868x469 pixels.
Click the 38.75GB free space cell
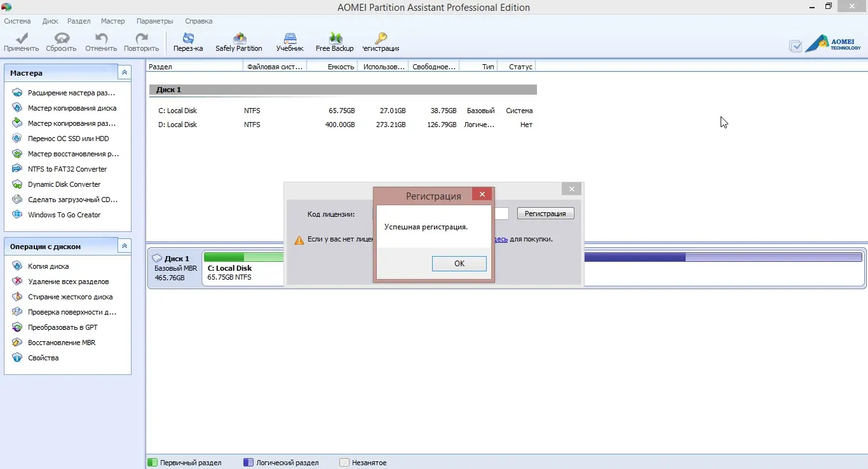444,111
